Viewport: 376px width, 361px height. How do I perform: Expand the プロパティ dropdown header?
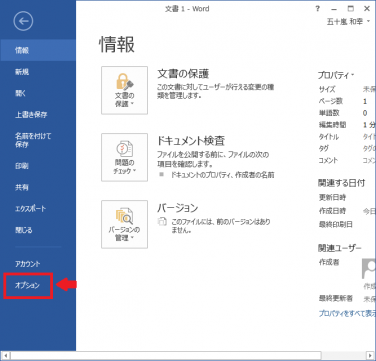tap(336, 76)
